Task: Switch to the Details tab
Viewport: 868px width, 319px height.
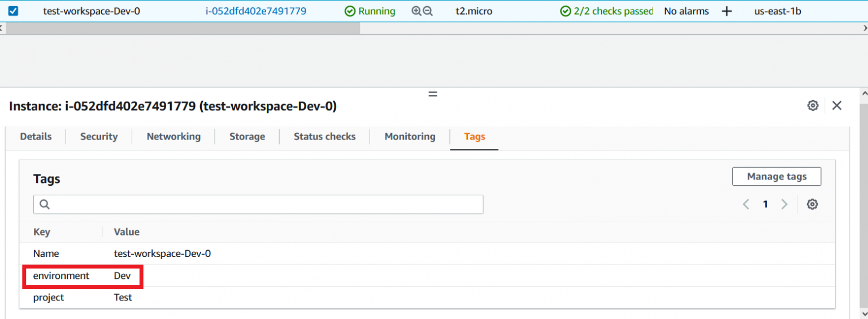Action: tap(36, 137)
